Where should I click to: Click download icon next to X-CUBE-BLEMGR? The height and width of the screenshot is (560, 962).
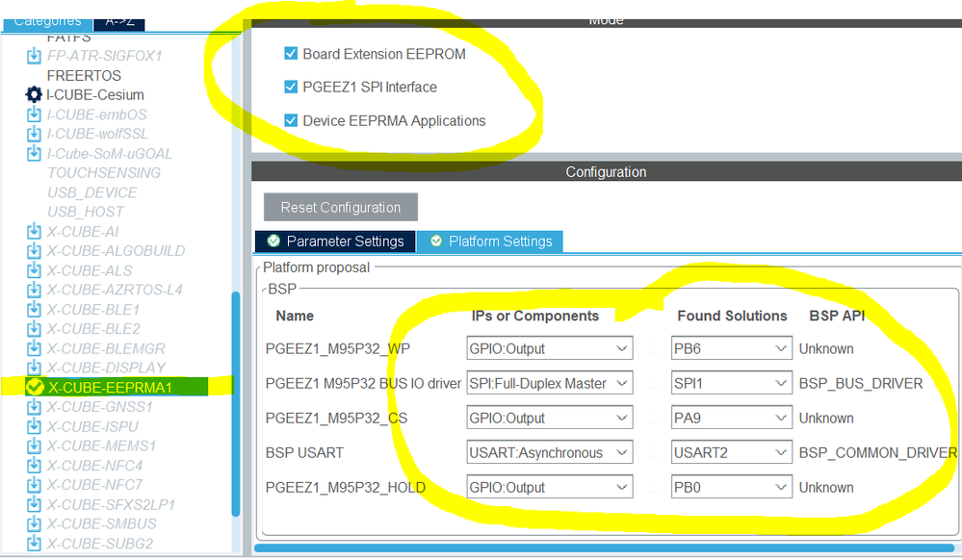[x=34, y=348]
